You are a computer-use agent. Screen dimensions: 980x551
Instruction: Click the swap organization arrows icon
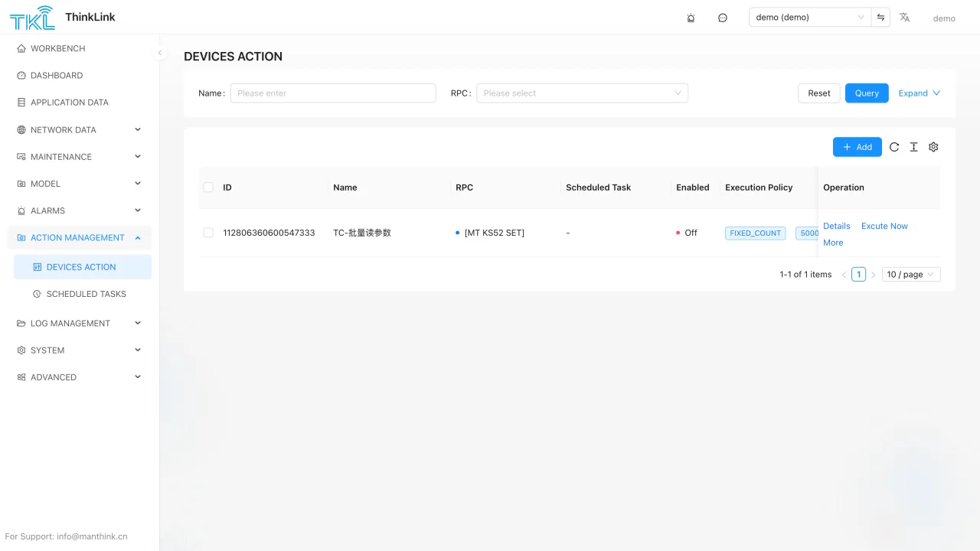pyautogui.click(x=880, y=18)
